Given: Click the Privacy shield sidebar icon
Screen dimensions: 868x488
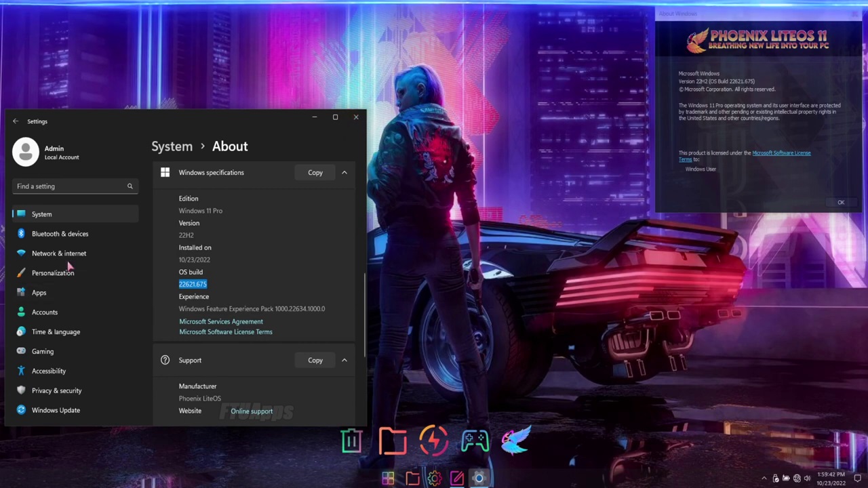Looking at the screenshot, I should tap(21, 391).
